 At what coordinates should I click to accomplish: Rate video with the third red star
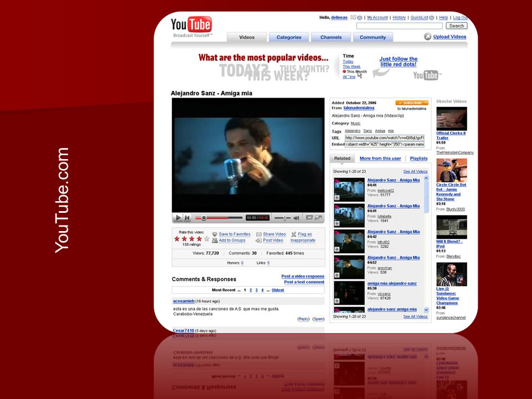click(192, 239)
